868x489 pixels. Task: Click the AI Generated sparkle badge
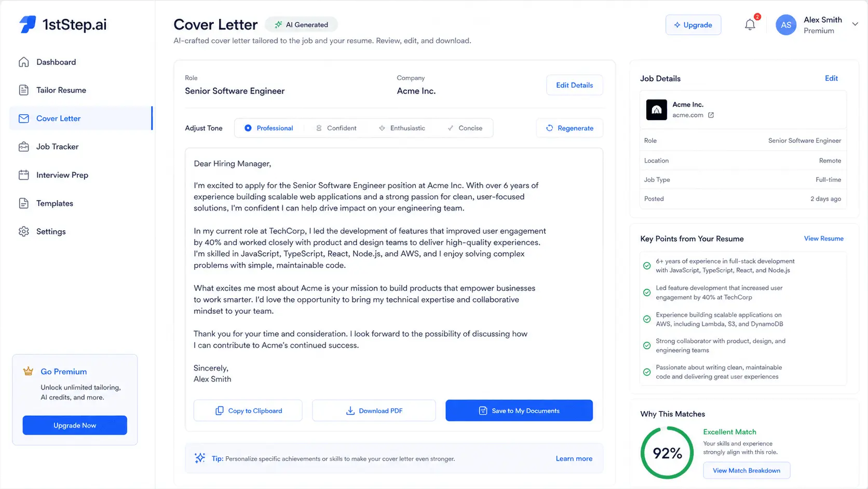coord(301,24)
